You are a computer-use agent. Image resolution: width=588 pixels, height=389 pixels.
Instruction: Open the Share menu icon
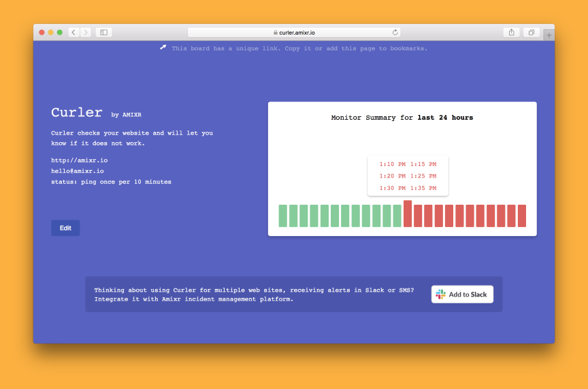click(x=512, y=33)
